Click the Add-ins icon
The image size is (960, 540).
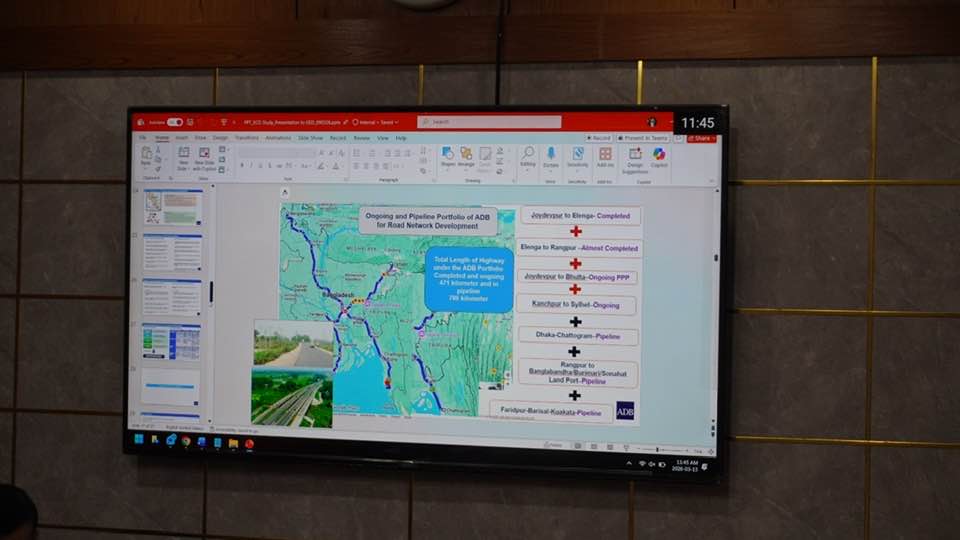click(605, 155)
